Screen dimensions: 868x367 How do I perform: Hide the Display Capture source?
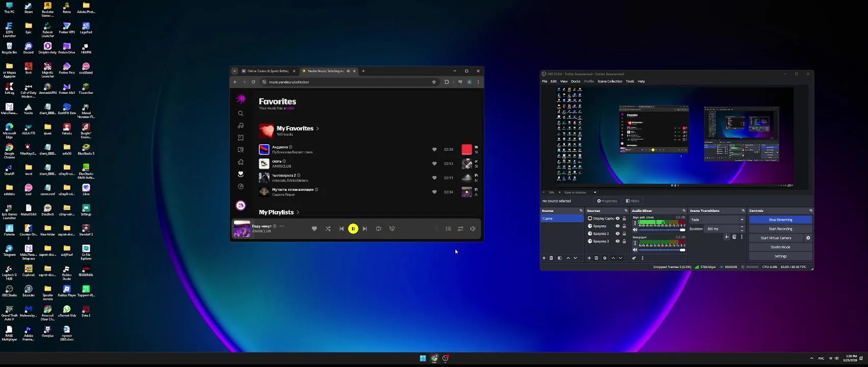(617, 219)
